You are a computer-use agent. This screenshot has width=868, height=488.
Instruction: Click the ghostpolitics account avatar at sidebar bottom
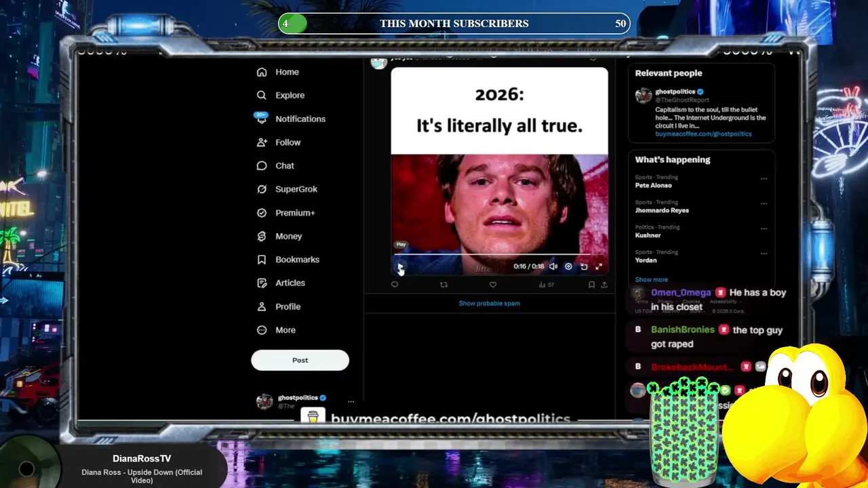(264, 401)
